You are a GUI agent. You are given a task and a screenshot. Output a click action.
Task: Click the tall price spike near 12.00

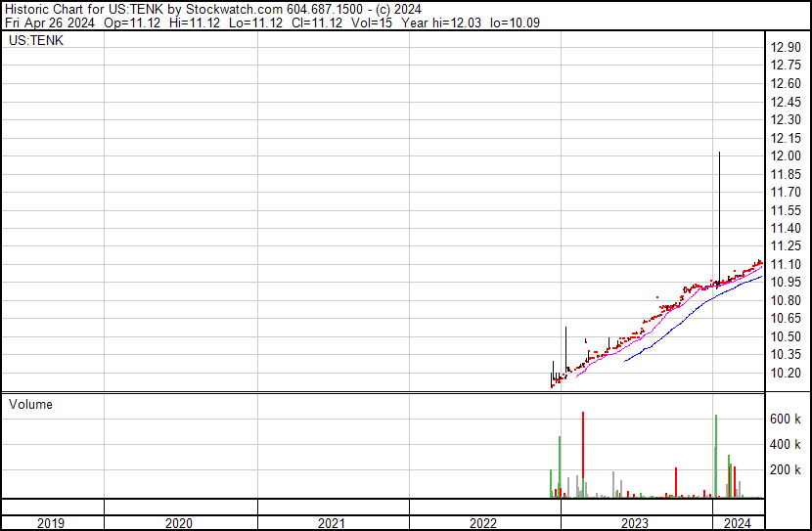[720, 215]
